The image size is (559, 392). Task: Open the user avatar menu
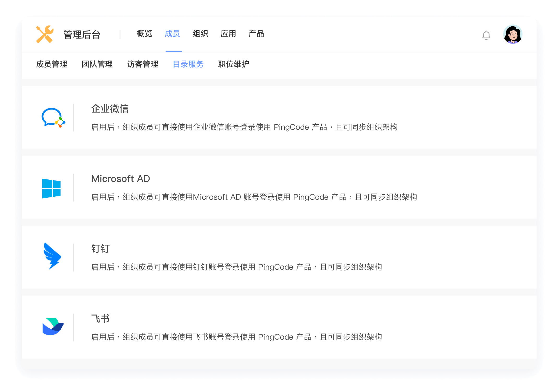click(x=513, y=34)
